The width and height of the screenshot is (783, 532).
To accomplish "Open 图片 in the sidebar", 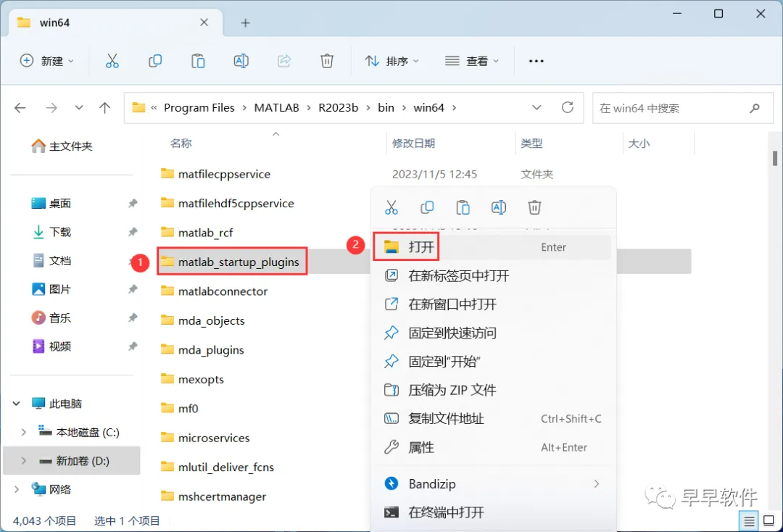I will click(x=51, y=289).
